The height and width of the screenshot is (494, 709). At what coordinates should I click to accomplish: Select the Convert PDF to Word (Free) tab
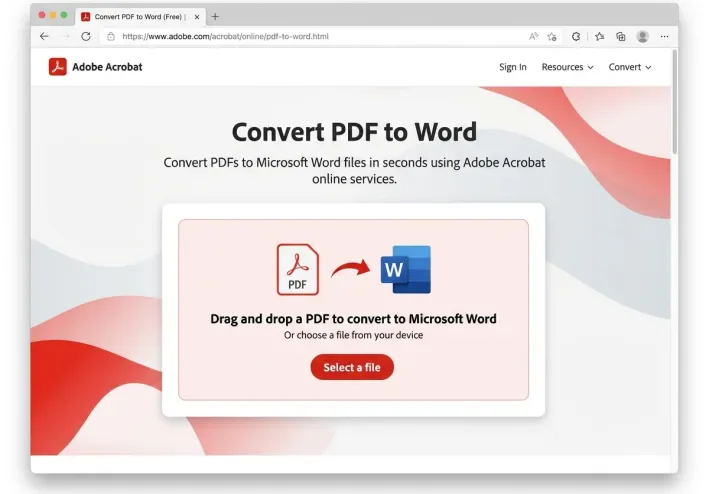(141, 17)
